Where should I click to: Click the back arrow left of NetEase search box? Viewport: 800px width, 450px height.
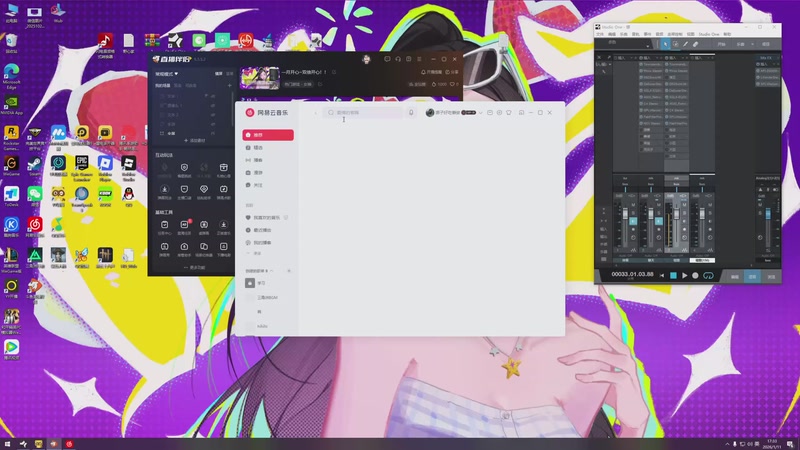(315, 113)
